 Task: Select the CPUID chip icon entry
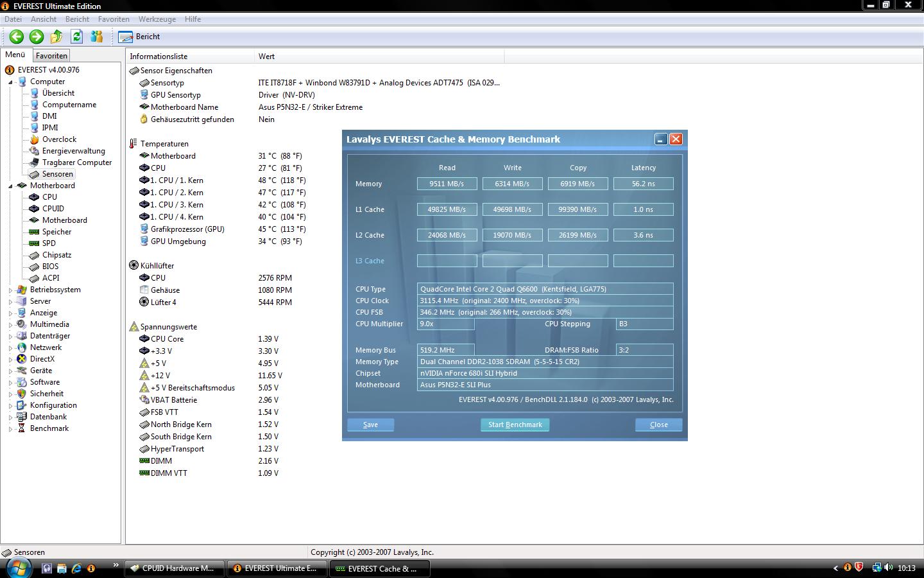click(34, 209)
